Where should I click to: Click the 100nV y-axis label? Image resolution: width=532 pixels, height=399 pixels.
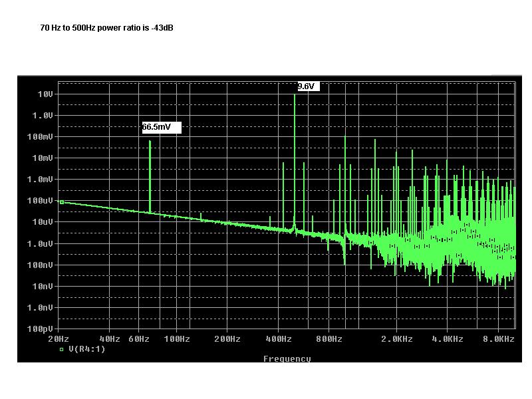(40, 265)
